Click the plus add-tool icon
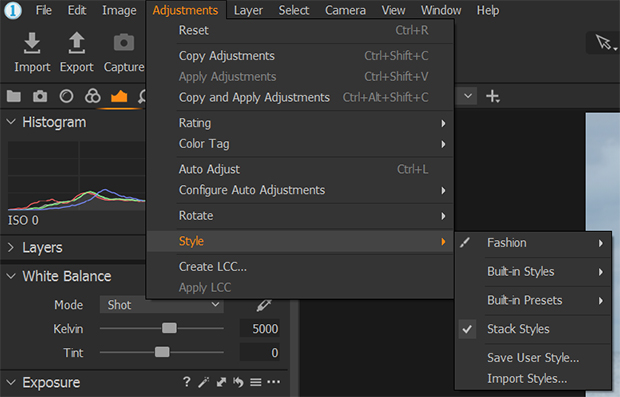The height and width of the screenshot is (397, 620). pyautogui.click(x=493, y=96)
